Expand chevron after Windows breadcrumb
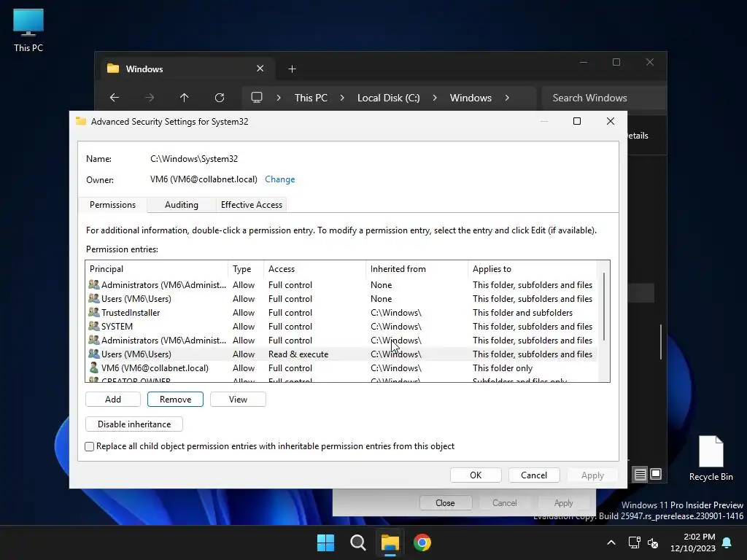This screenshot has height=560, width=747. point(507,98)
